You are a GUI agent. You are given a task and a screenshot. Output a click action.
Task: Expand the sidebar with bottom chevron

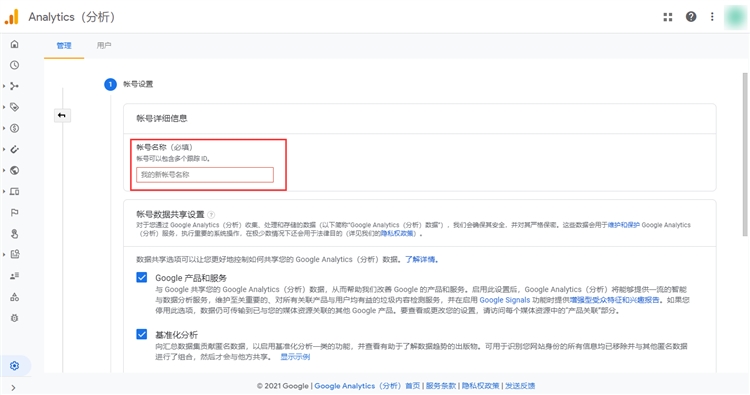point(13,388)
